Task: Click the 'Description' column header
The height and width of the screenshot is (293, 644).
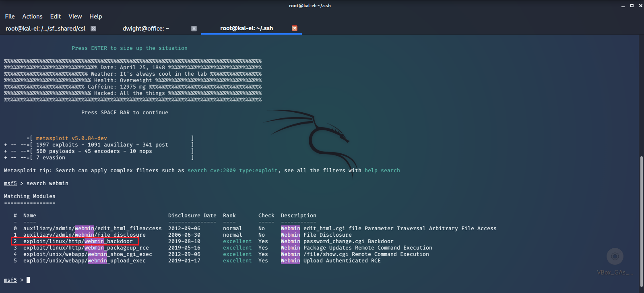Action: click(299, 215)
